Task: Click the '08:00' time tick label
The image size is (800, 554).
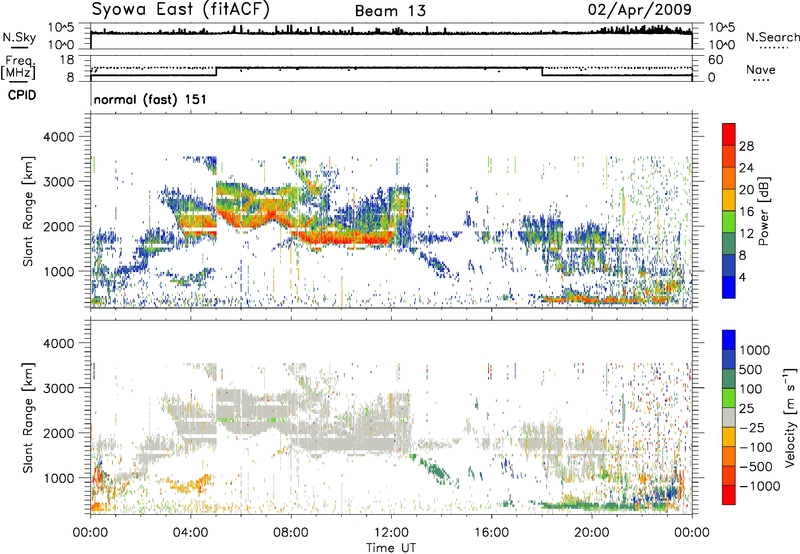Action: pyautogui.click(x=291, y=533)
